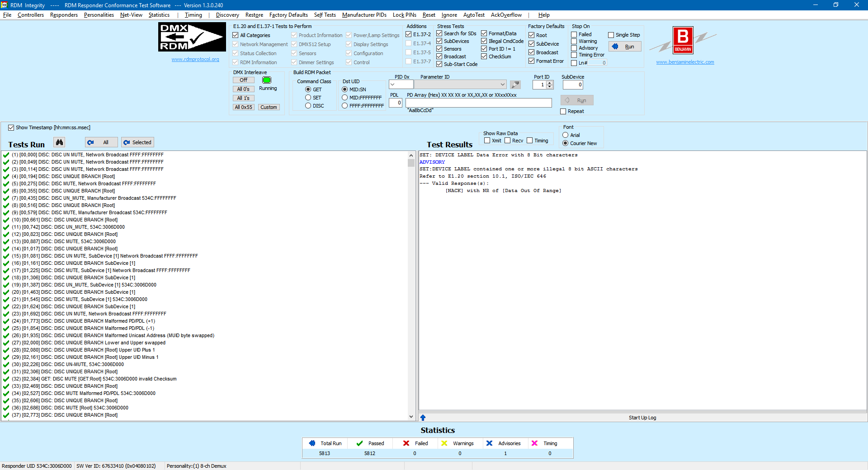Select the Arial font radio button
This screenshot has height=470, width=868.
click(565, 135)
